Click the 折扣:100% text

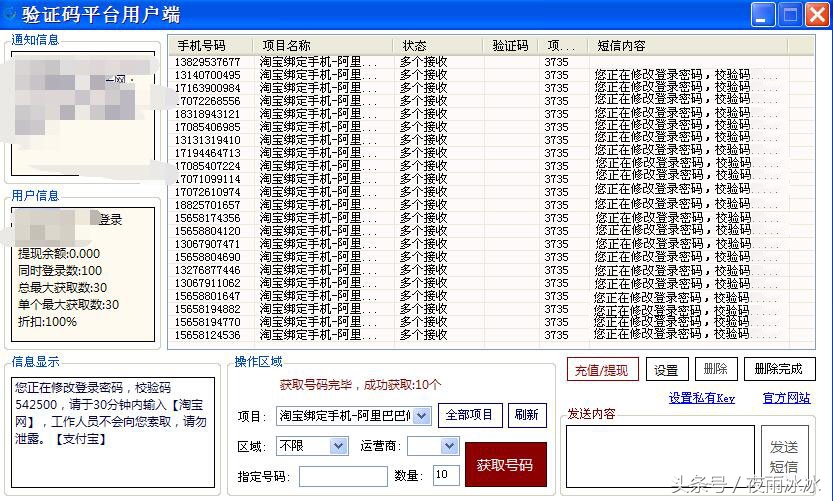coord(47,322)
